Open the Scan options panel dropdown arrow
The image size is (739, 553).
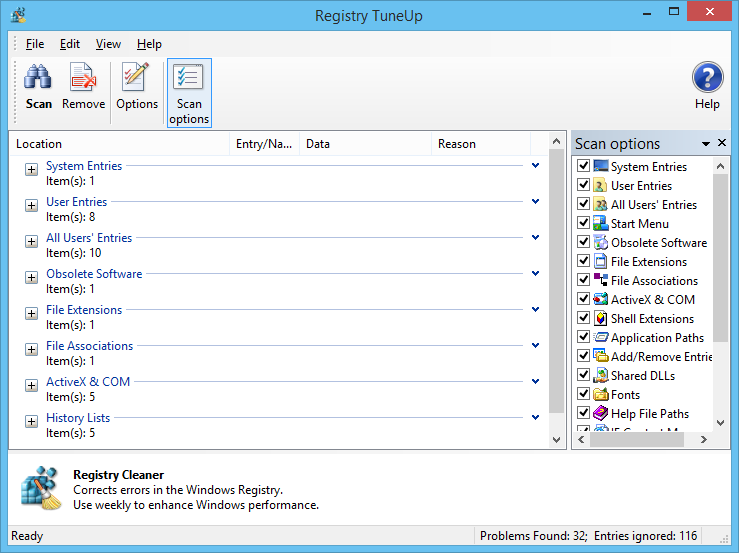click(x=706, y=144)
